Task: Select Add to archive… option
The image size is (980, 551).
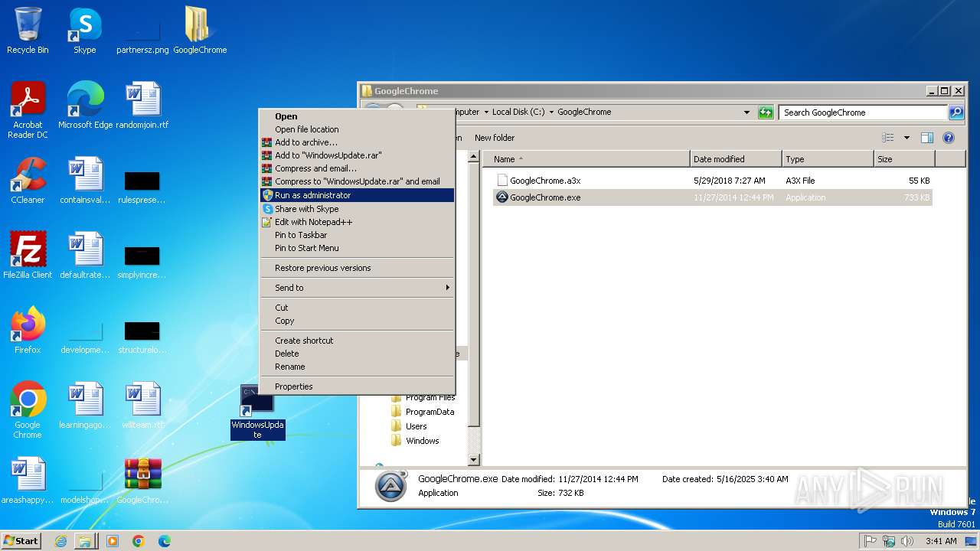Action: (356, 142)
